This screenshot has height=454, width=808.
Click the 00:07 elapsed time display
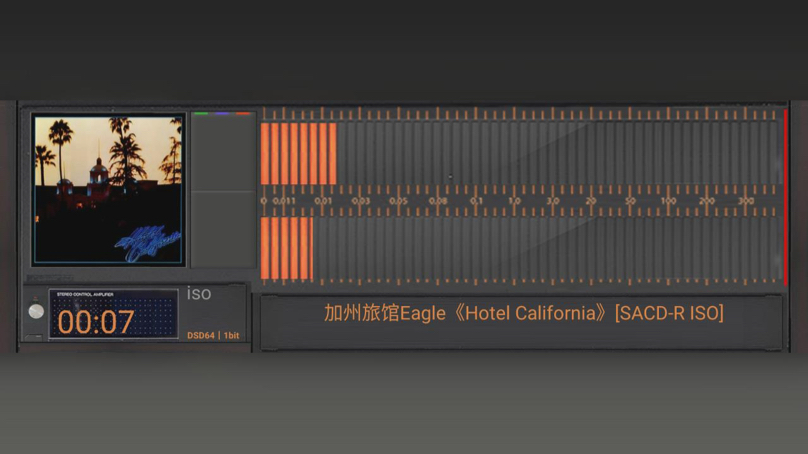coord(95,322)
